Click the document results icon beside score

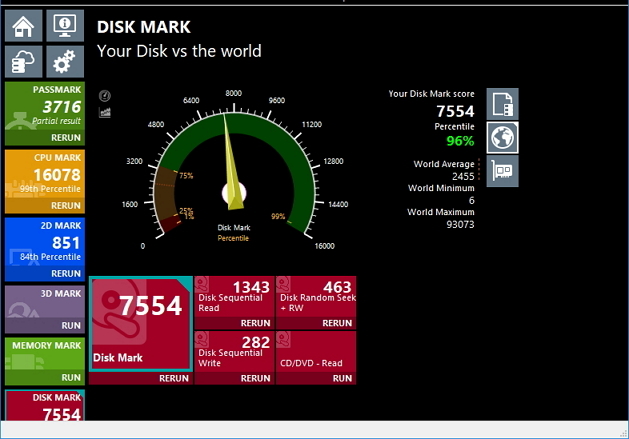(x=502, y=104)
